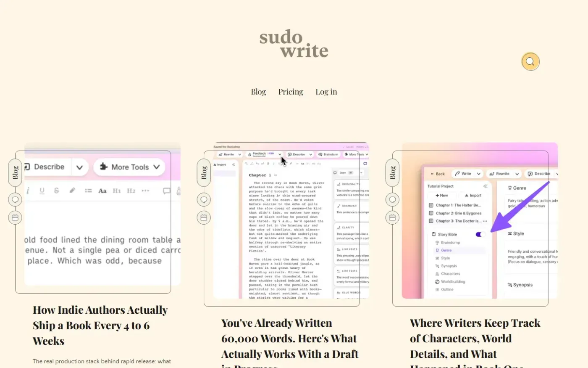Screen dimensions: 588x368
Task: Open the Blog navigation link
Action: click(258, 92)
